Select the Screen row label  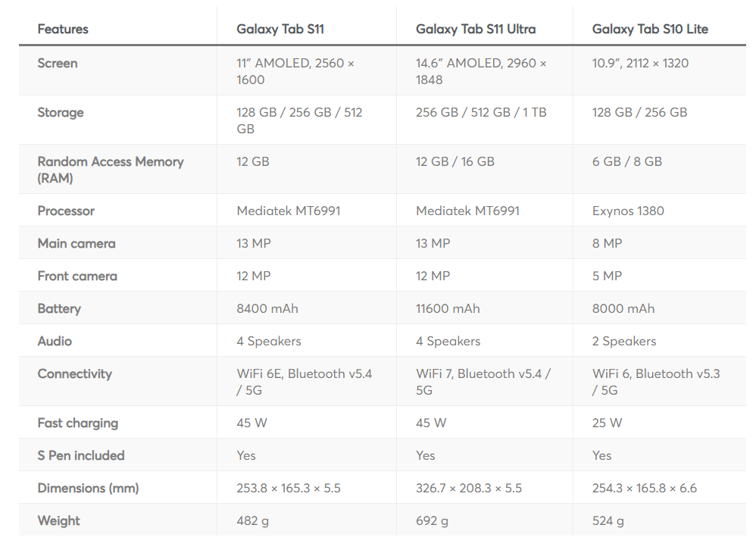(x=58, y=63)
